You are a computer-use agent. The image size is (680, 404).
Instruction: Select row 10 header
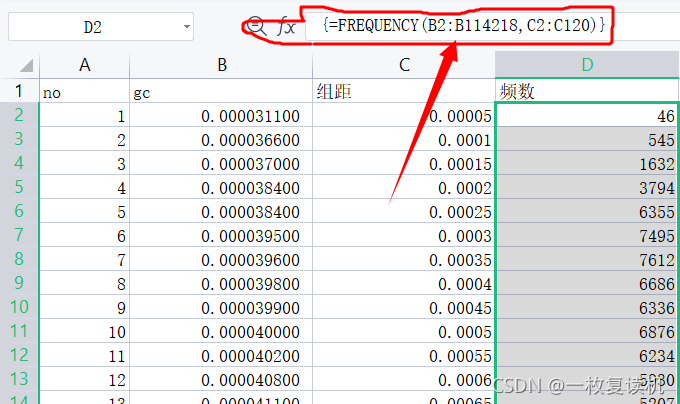click(19, 307)
